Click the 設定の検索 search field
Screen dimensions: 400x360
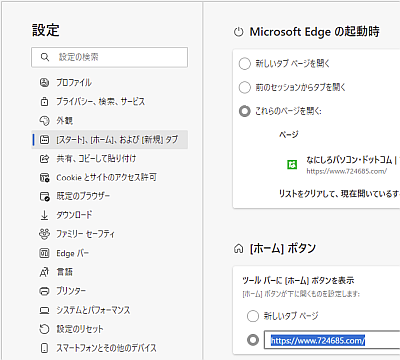pyautogui.click(x=110, y=57)
